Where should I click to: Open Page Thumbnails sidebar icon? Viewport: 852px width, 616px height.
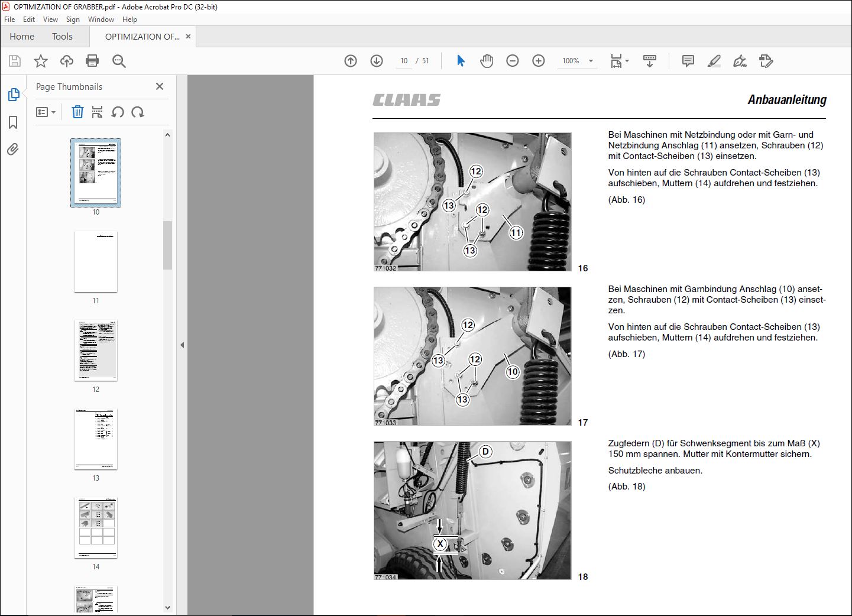coord(13,95)
